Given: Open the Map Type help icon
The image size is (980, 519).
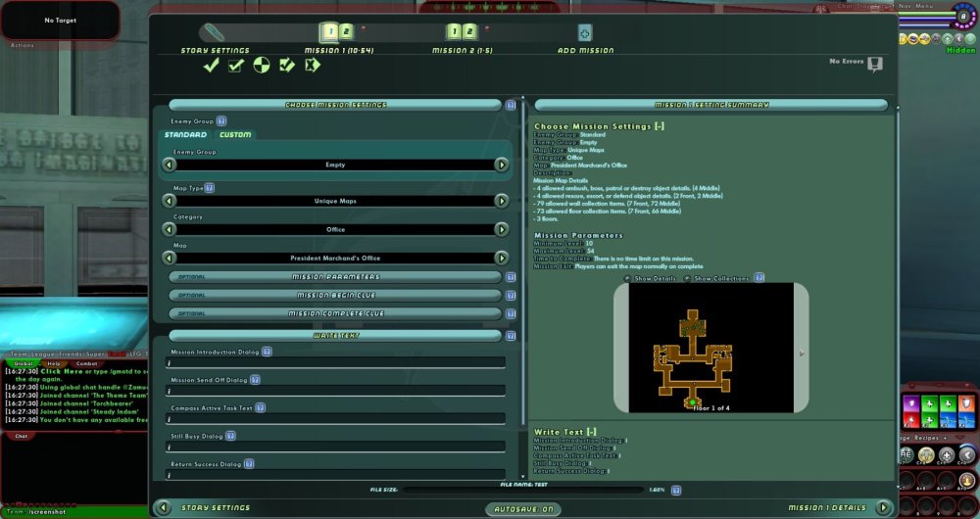Looking at the screenshot, I should pyautogui.click(x=210, y=188).
